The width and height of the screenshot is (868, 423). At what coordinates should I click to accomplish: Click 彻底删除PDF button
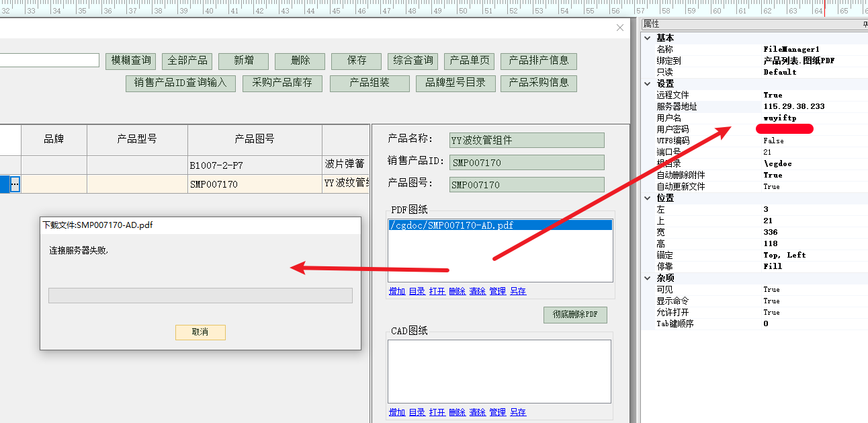pos(574,315)
